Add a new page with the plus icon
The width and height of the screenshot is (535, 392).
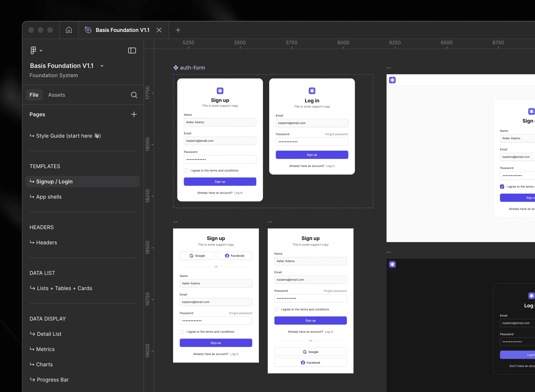click(x=134, y=114)
